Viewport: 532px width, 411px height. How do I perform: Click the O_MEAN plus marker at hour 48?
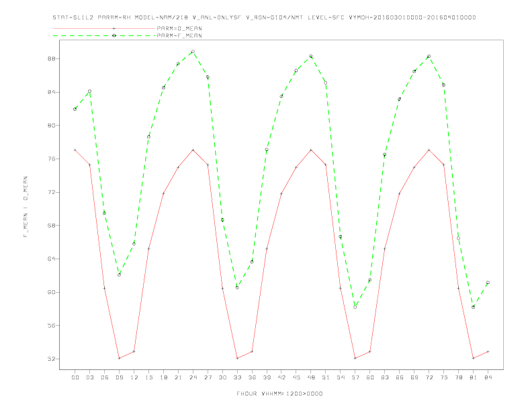click(311, 150)
